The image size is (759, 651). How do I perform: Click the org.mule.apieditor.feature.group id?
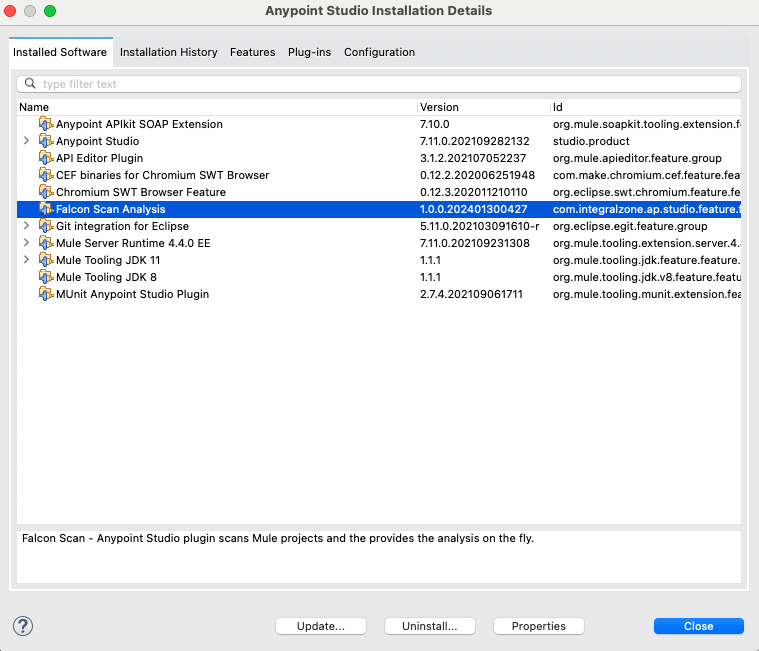[x=637, y=158]
